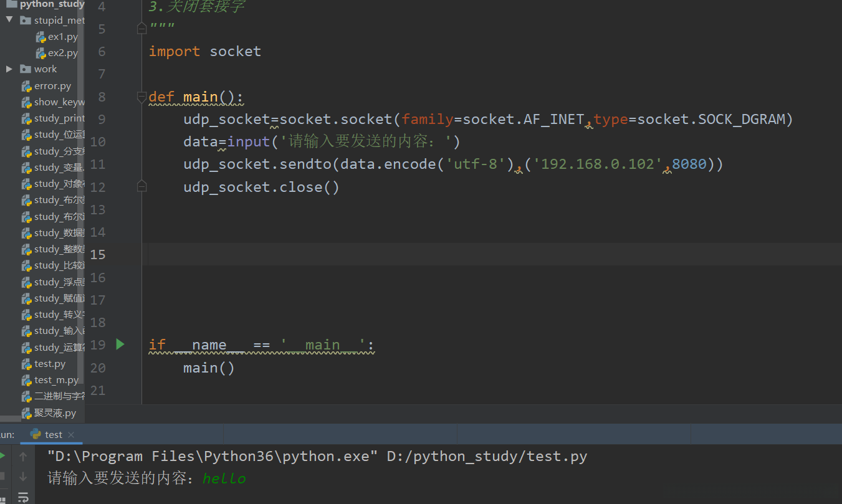
Task: Click 'hello' in the console output
Action: (x=224, y=478)
